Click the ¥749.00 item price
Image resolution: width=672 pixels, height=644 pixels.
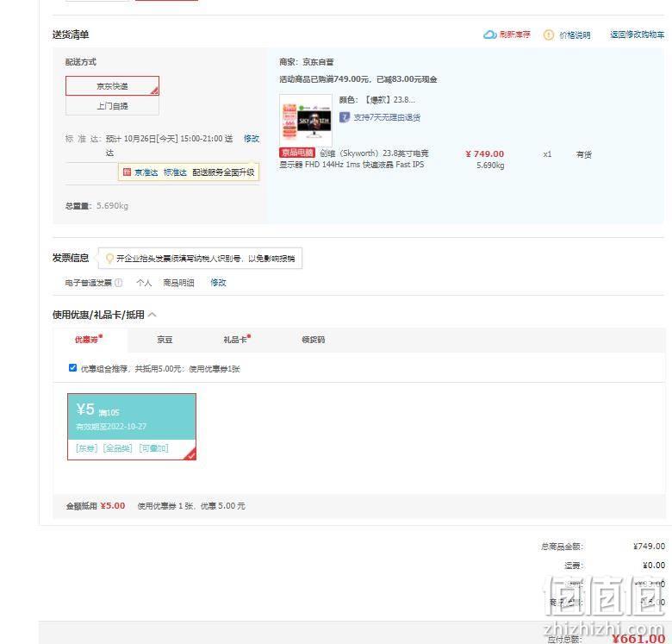click(485, 153)
